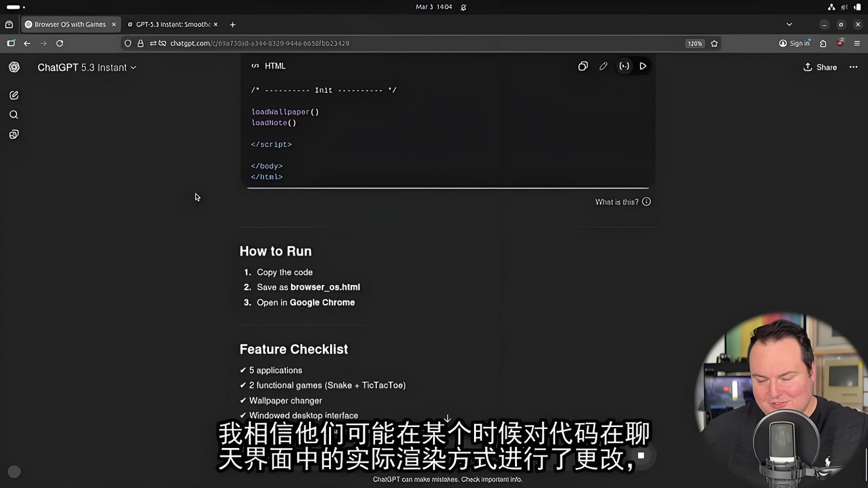Toggle code view with the brackets icon
The width and height of the screenshot is (868, 488).
[x=624, y=66]
